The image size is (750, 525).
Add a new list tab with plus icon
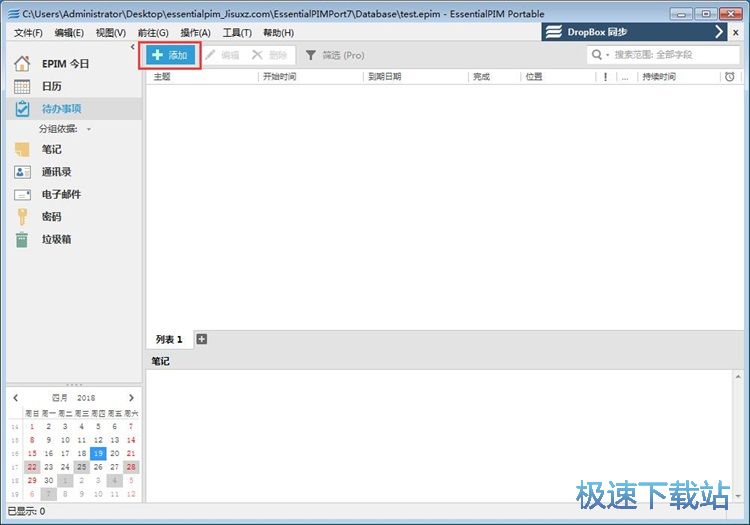pyautogui.click(x=201, y=340)
